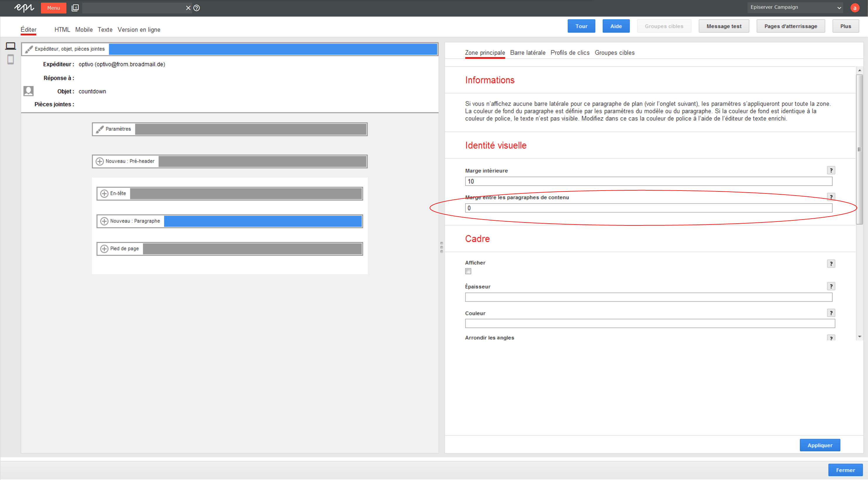Open help for Épaisseur field
The width and height of the screenshot is (868, 480).
coord(831,286)
